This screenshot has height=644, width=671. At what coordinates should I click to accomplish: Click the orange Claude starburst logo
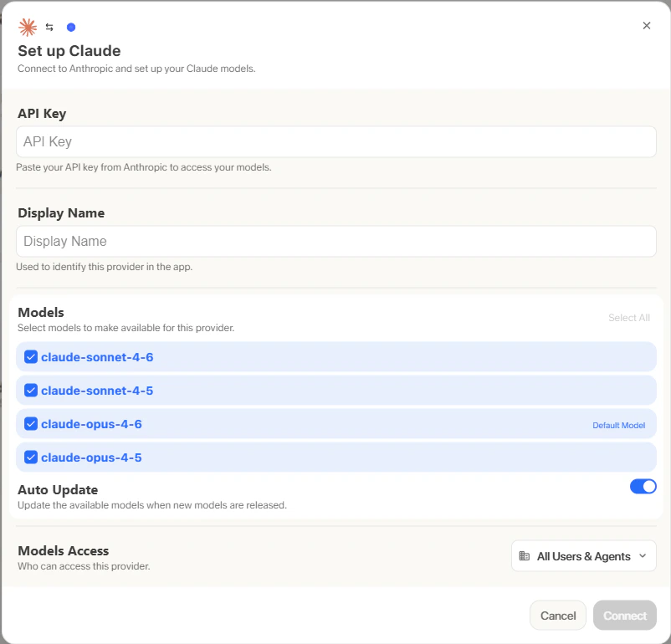pyautogui.click(x=28, y=28)
